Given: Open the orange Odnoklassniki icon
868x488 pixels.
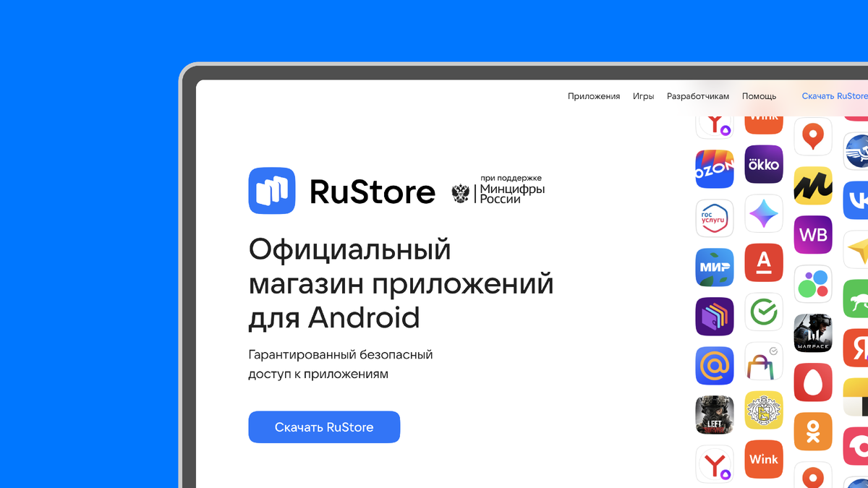Looking at the screenshot, I should pos(813,432).
